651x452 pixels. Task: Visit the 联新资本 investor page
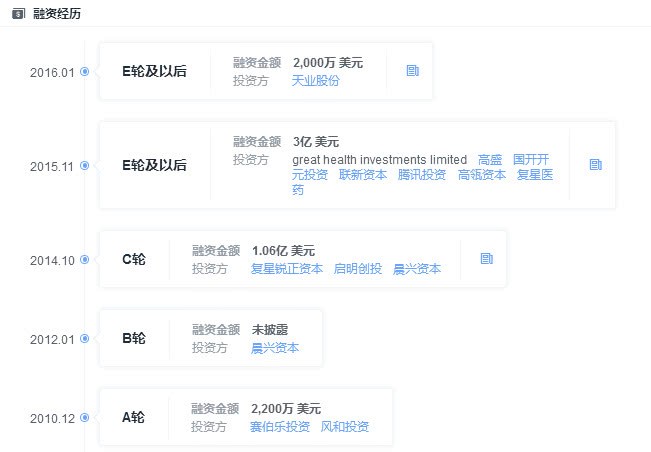coord(363,174)
